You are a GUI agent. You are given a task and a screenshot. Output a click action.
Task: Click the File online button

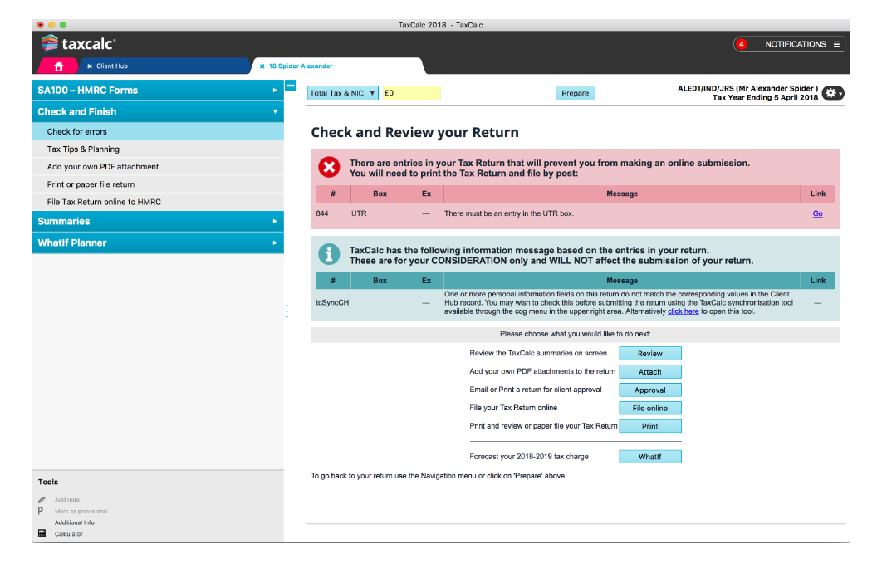[649, 408]
